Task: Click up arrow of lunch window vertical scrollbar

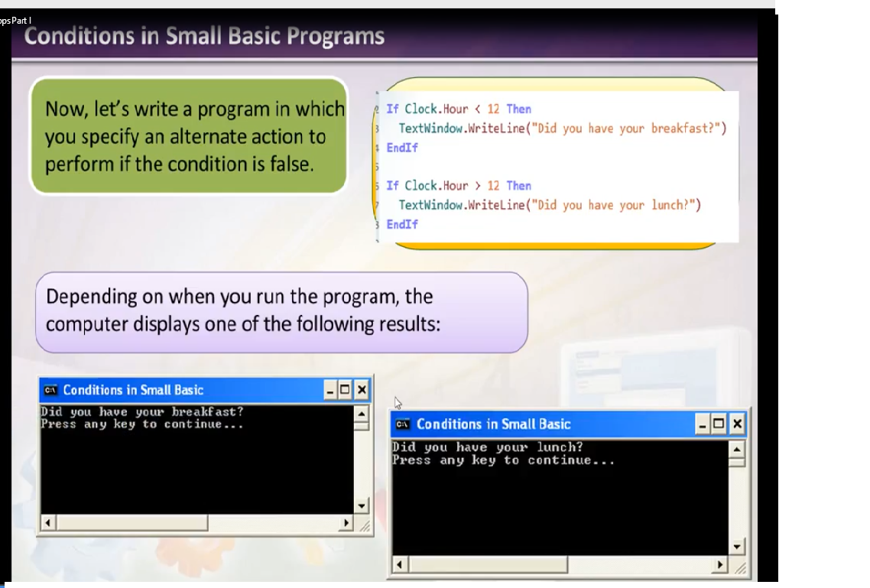Action: pos(737,450)
